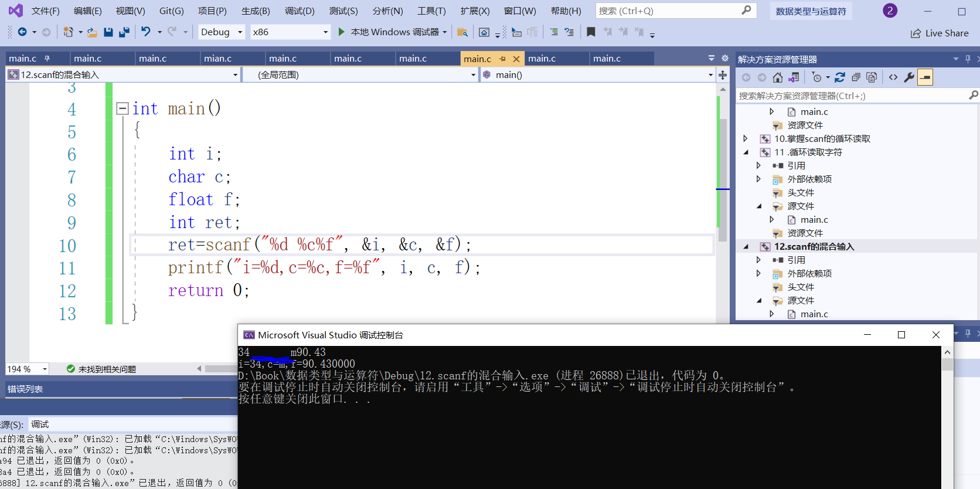This screenshot has width=980, height=489.
Task: Select main.c under 11 .循环读取字符 源文件
Action: [x=814, y=220]
